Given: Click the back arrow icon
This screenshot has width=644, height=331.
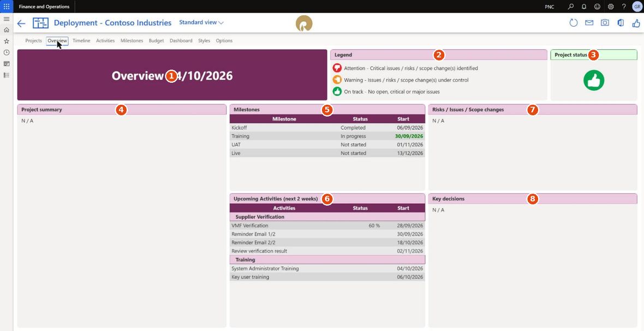Looking at the screenshot, I should click(x=21, y=23).
